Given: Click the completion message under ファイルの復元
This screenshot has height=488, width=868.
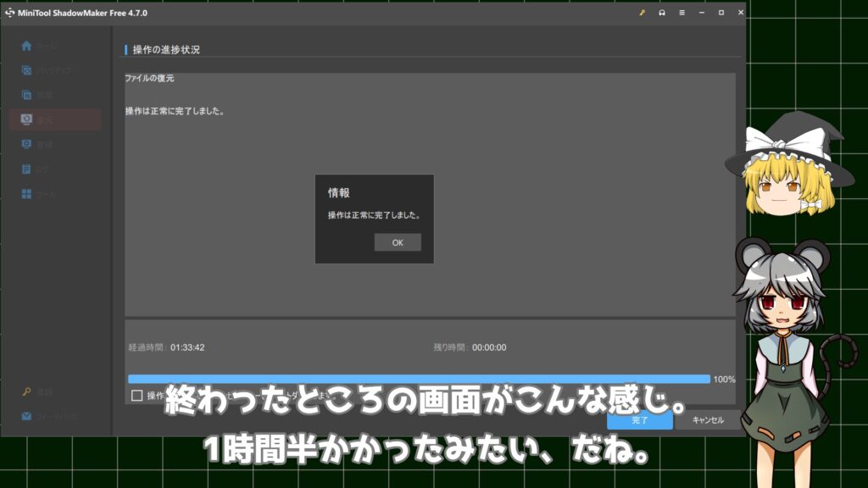Looking at the screenshot, I should [175, 111].
